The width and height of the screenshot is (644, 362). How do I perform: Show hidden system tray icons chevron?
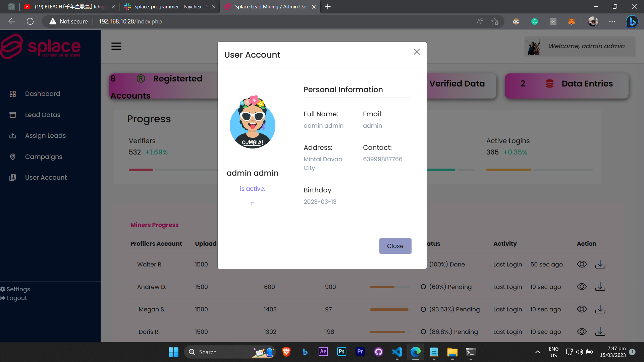(x=537, y=352)
